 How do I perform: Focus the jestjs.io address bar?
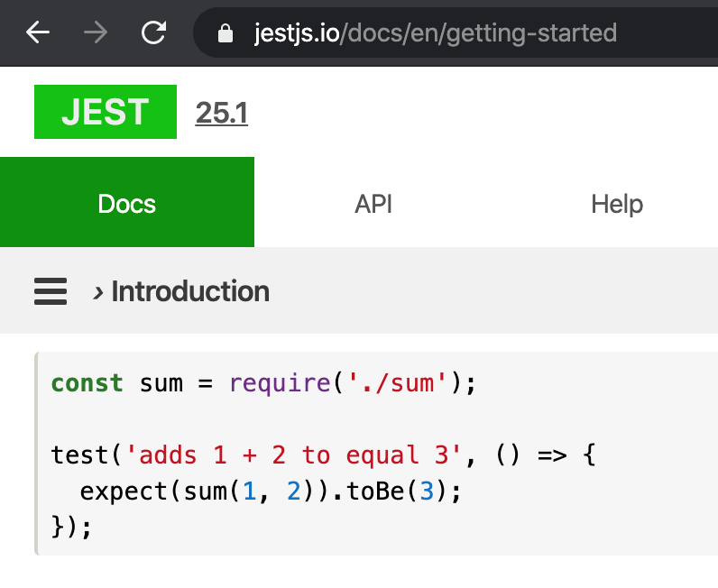coord(456,33)
